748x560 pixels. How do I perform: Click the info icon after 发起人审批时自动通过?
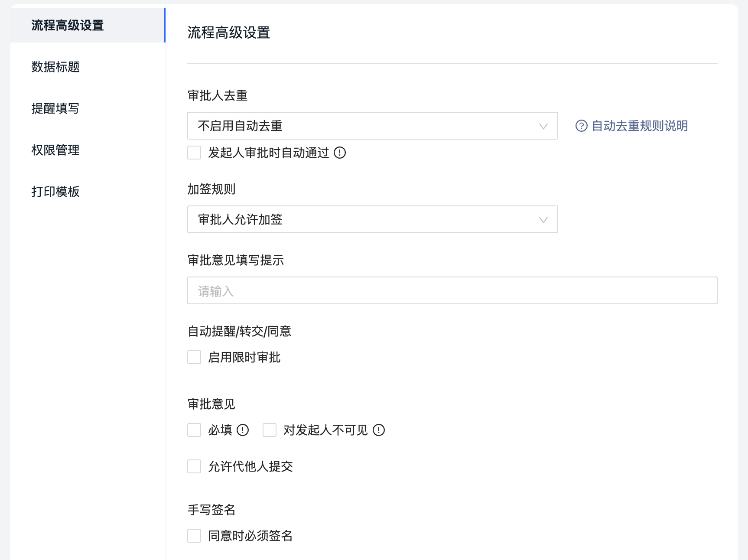[x=341, y=153]
